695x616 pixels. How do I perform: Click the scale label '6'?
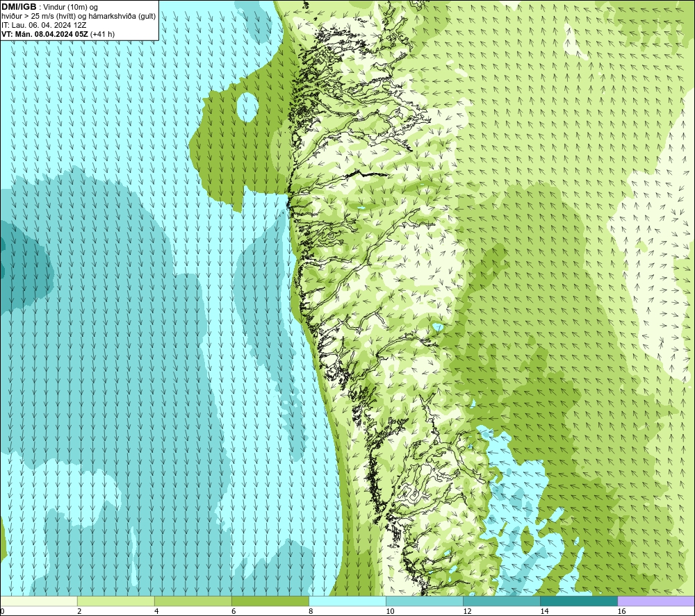click(234, 611)
